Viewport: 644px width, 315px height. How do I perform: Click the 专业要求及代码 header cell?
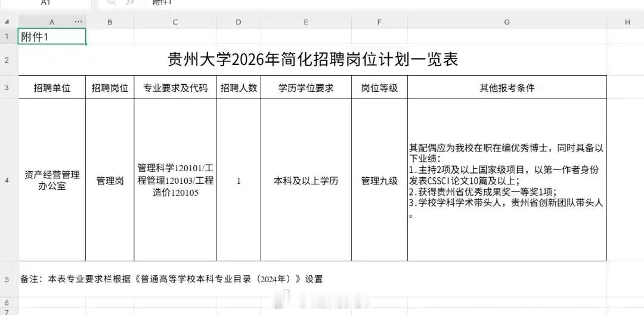coord(175,88)
